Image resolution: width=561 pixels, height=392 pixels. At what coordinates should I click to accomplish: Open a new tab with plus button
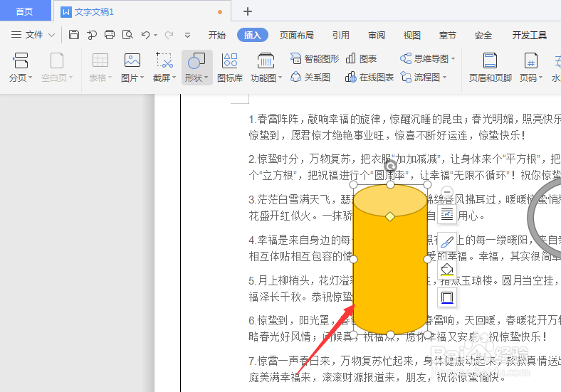[248, 11]
